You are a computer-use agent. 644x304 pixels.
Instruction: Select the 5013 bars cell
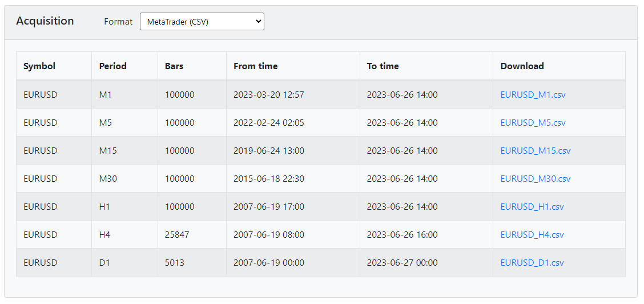[192, 262]
